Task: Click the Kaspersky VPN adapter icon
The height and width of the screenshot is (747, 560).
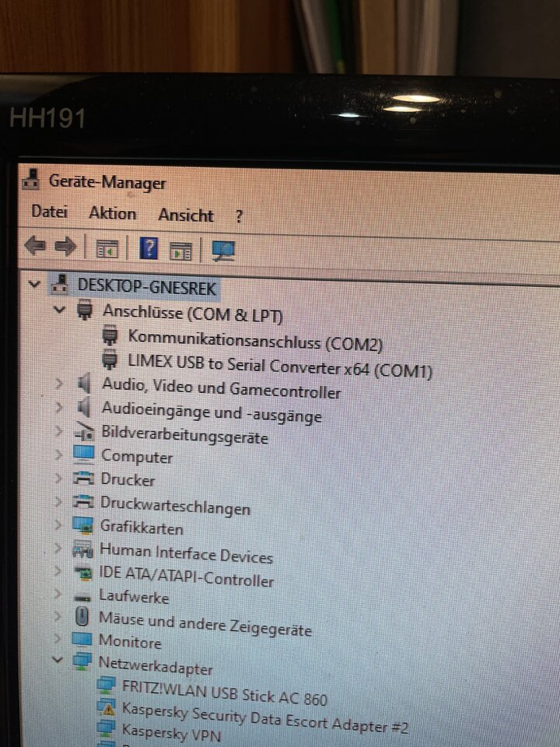Action: (106, 728)
